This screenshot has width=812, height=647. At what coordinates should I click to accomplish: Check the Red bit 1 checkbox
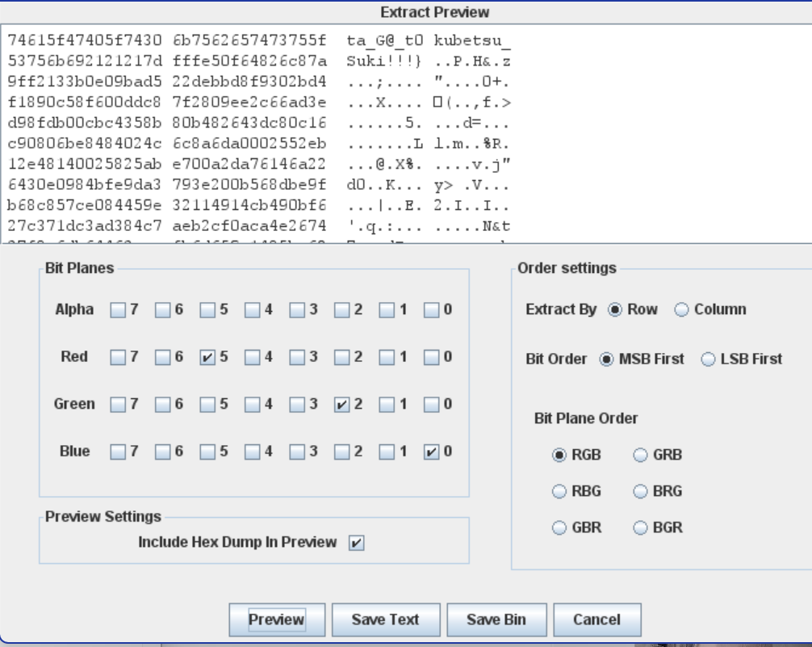tap(387, 357)
